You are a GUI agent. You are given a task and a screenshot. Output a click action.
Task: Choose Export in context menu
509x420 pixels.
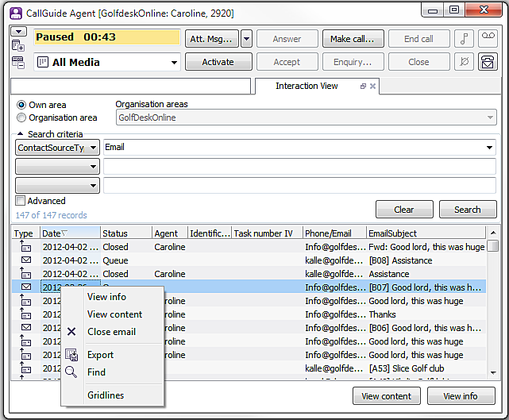click(x=100, y=355)
